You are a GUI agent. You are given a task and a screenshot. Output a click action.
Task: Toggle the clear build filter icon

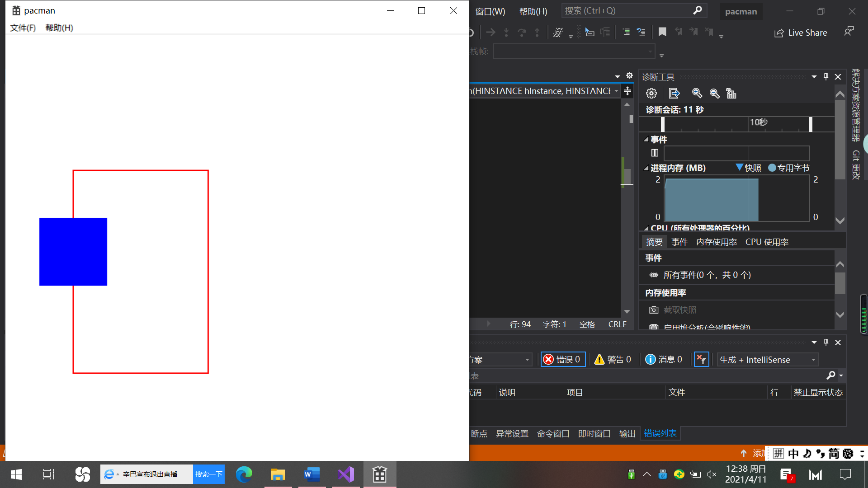[701, 359]
